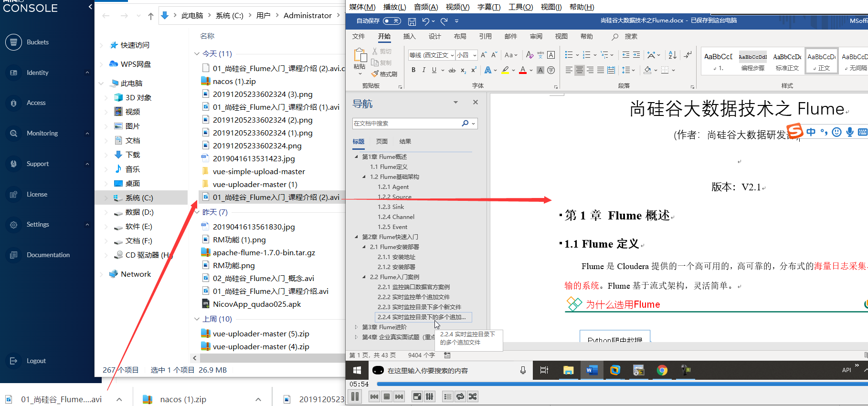The image size is (868, 406).
Task: Toggle character border (boxed A) icon
Action: click(x=551, y=55)
